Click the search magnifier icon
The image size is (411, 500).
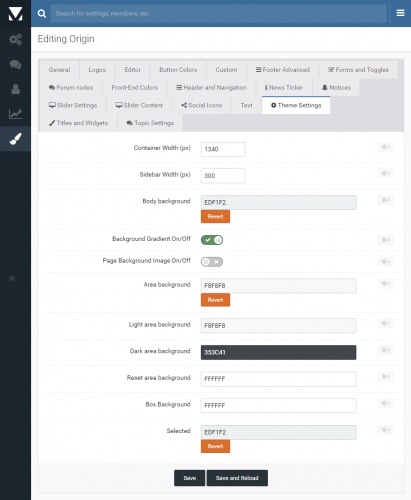click(42, 13)
